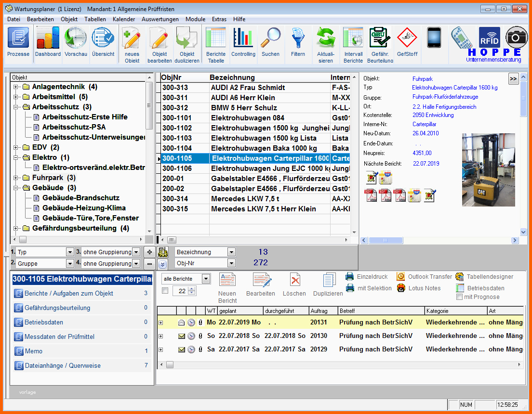532x414 pixels.
Task: Open the Berichte Tabelle icon
Action: [216, 38]
